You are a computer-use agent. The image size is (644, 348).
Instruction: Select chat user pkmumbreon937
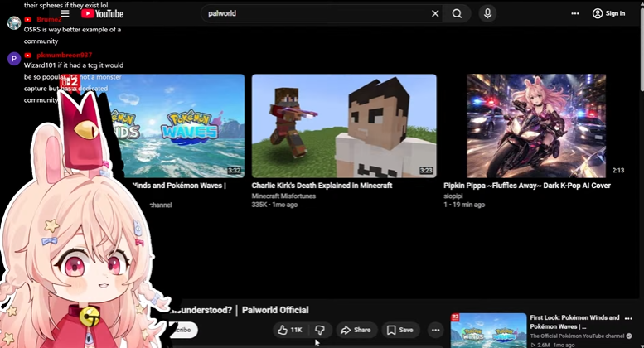[x=64, y=55]
